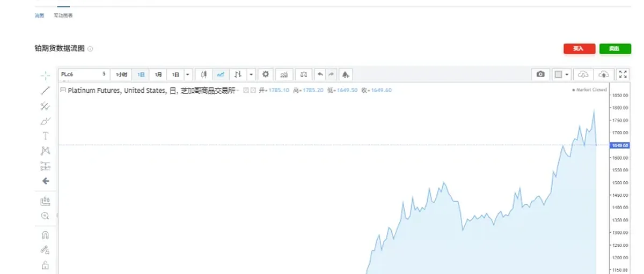This screenshot has width=644, height=274.
Task: Open the indicators menu
Action: 284,75
